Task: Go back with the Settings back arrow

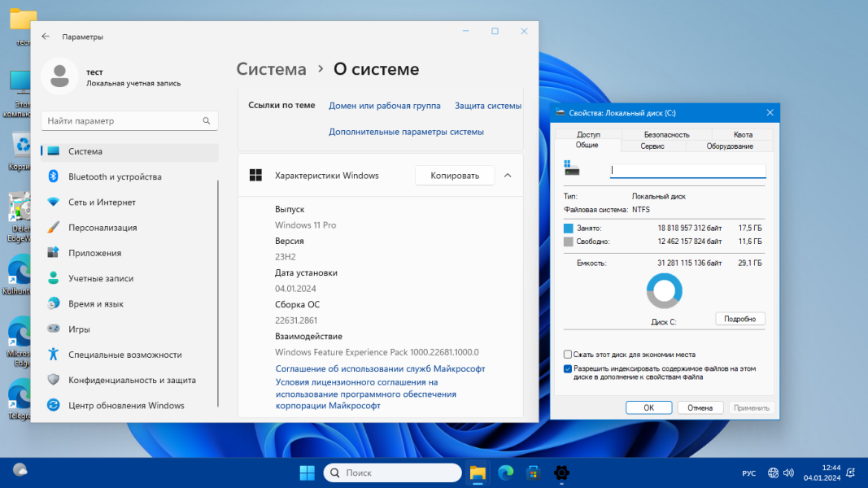Action: click(46, 37)
